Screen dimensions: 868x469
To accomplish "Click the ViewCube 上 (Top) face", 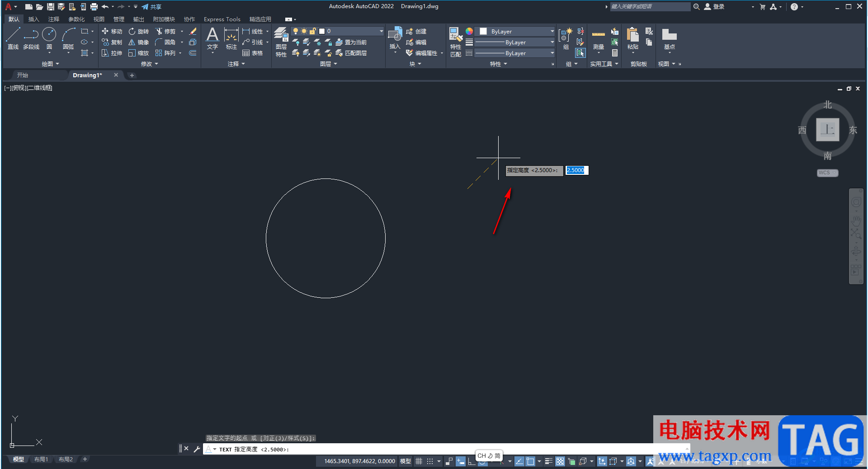I will click(x=827, y=130).
